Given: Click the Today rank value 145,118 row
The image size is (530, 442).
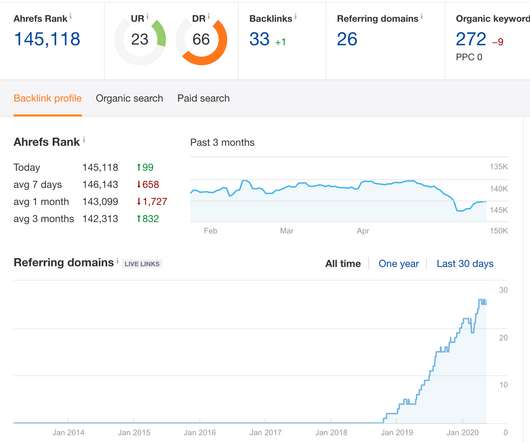Looking at the screenshot, I should click(x=83, y=167).
